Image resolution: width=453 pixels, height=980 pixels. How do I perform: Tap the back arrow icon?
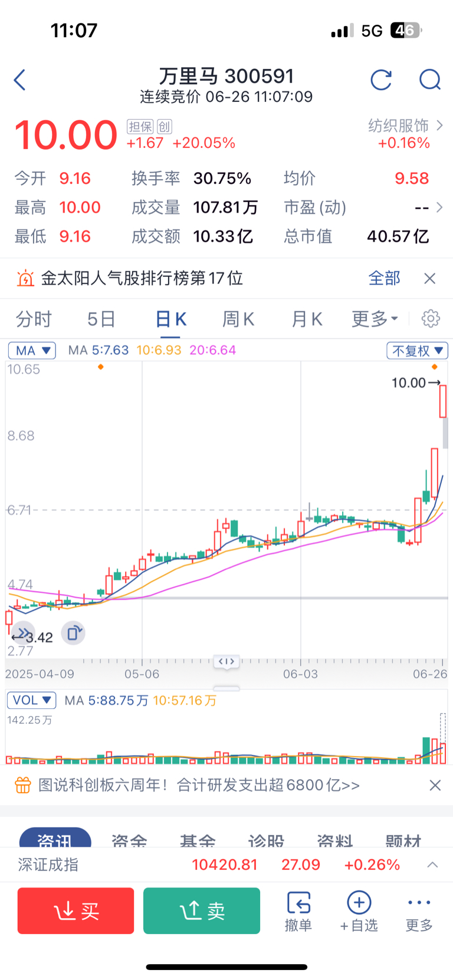pos(20,80)
